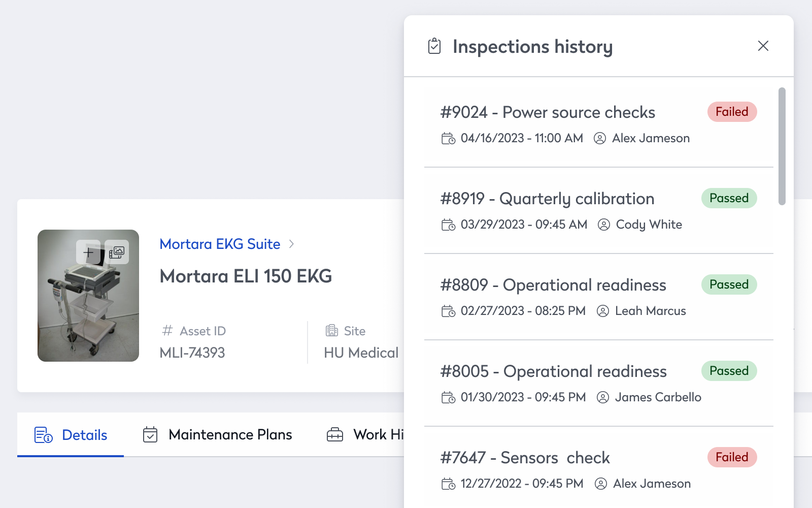Click the Asset ID hash icon

point(167,331)
